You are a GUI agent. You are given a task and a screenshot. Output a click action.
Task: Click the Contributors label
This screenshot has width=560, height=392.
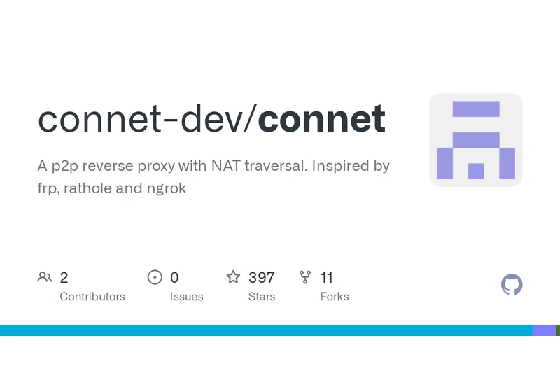[x=92, y=297]
